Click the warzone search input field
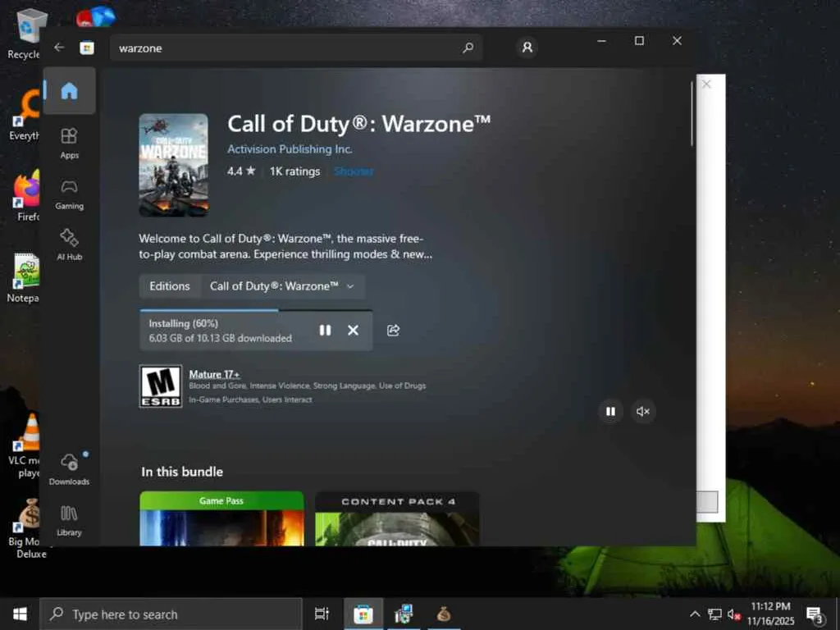Image resolution: width=840 pixels, height=630 pixels. pyautogui.click(x=296, y=48)
